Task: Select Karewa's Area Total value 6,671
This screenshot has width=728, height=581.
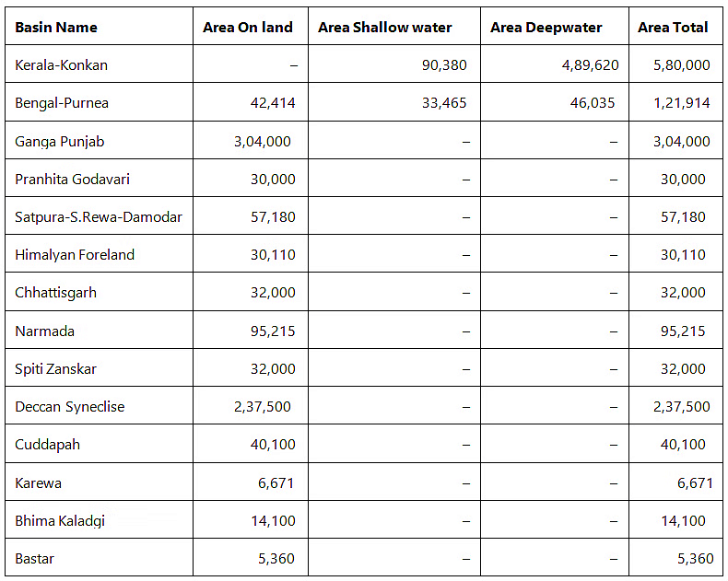Action: [x=694, y=482]
